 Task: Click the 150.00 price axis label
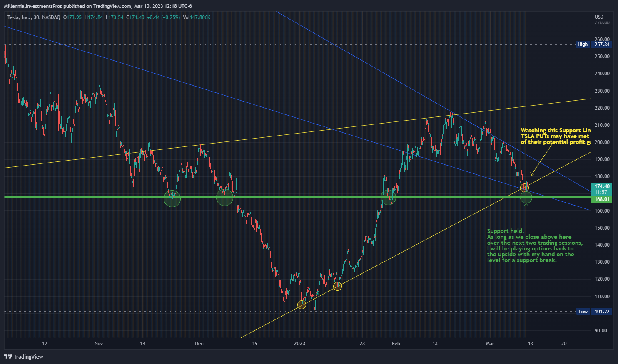[x=602, y=228]
